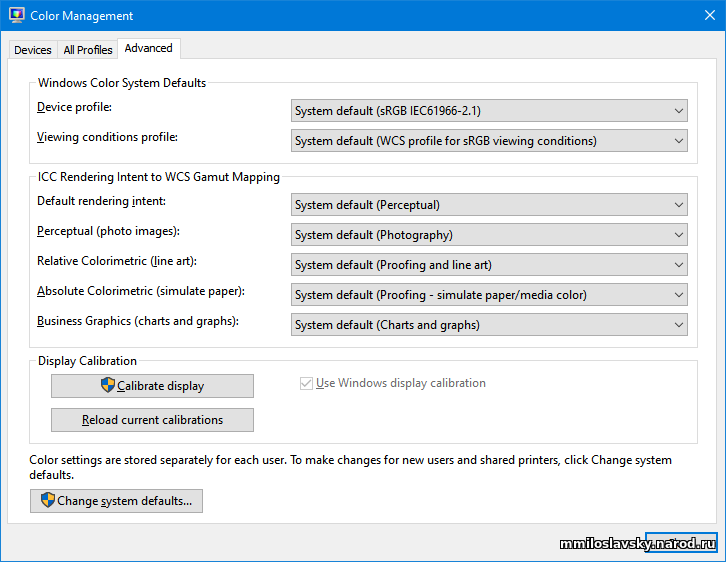Click the 'Display Calibration' group title
This screenshot has width=726, height=562.
87,361
